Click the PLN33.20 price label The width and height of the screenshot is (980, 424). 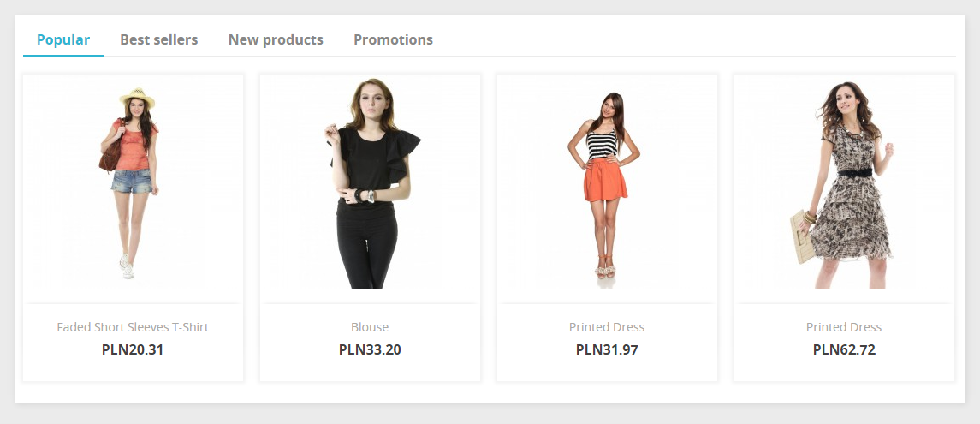[x=370, y=349]
